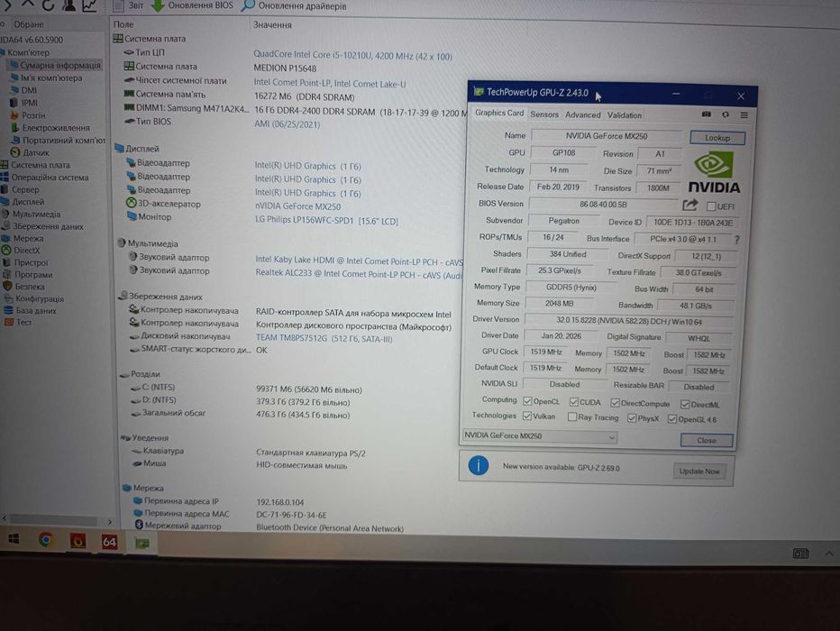Open Chrome from taskbar

pyautogui.click(x=46, y=540)
